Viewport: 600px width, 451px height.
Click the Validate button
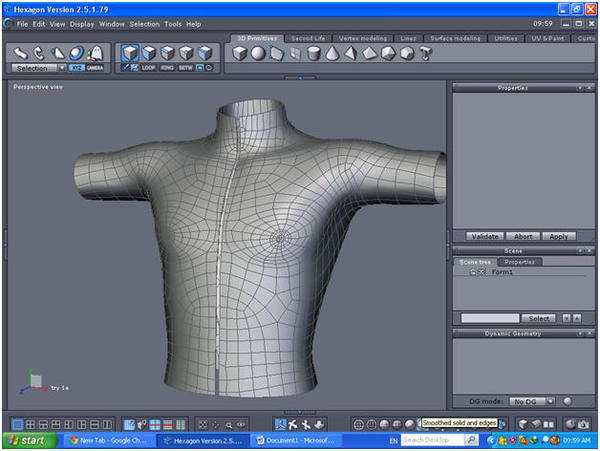point(483,236)
